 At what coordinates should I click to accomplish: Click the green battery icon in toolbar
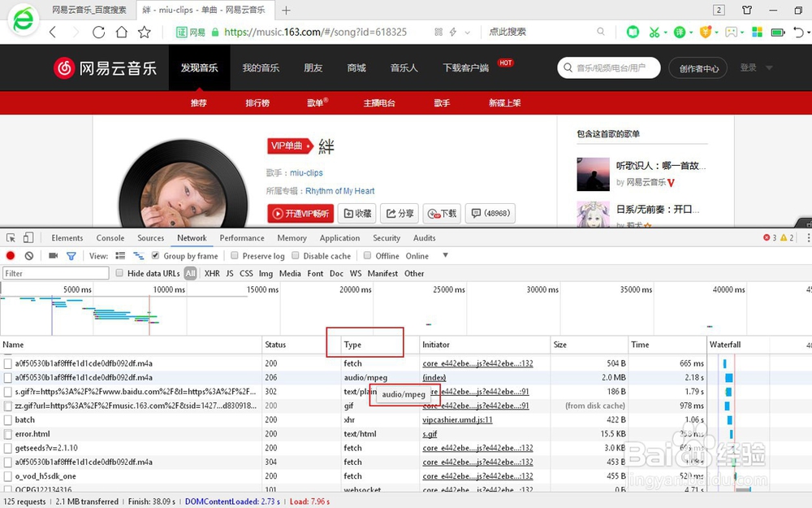click(x=777, y=33)
